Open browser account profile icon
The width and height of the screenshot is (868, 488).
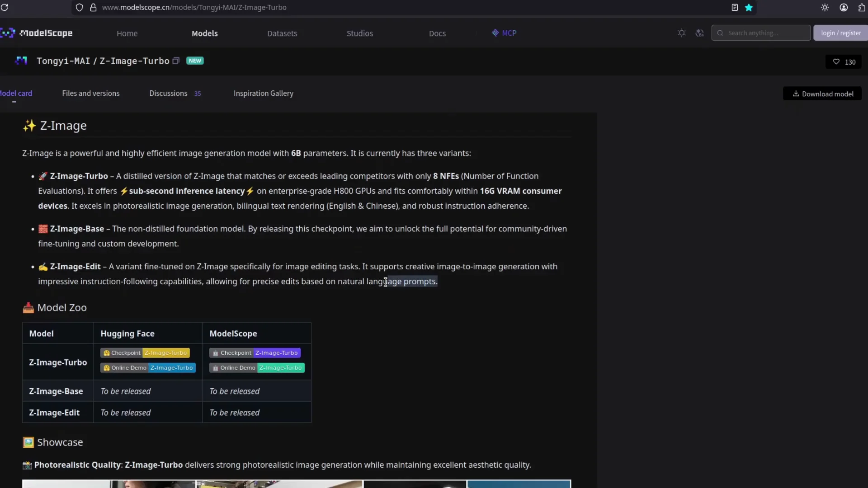(844, 8)
